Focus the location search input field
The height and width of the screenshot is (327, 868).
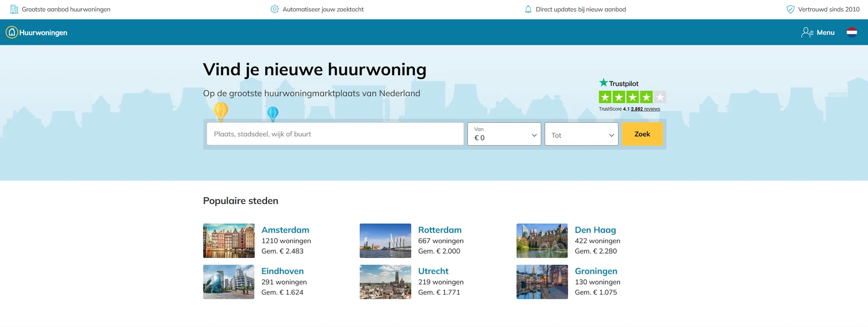click(335, 134)
